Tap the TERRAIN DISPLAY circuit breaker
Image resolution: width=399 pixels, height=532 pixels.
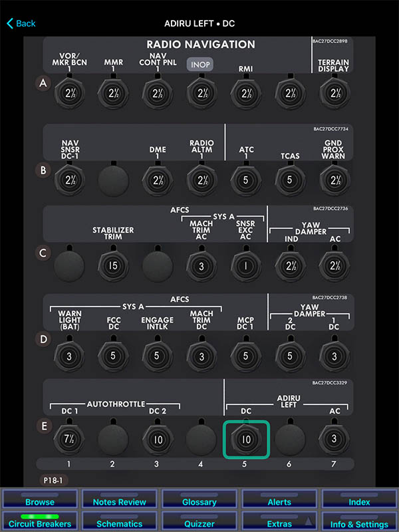[334, 94]
